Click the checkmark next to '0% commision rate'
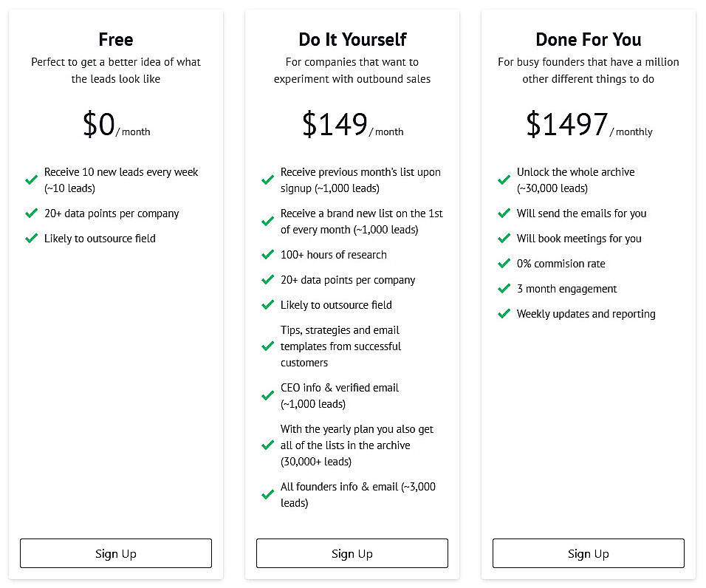This screenshot has height=588, width=706. coord(504,264)
